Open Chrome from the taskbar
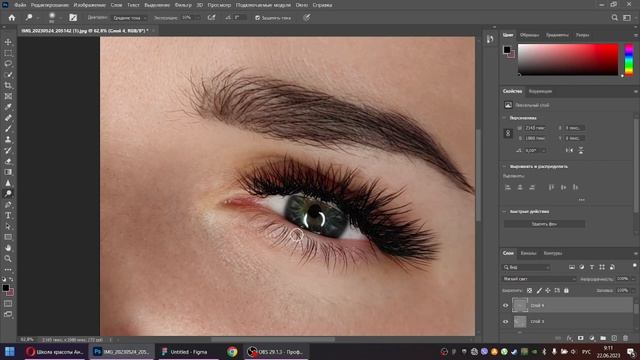This screenshot has height=360, width=640. pos(232,352)
